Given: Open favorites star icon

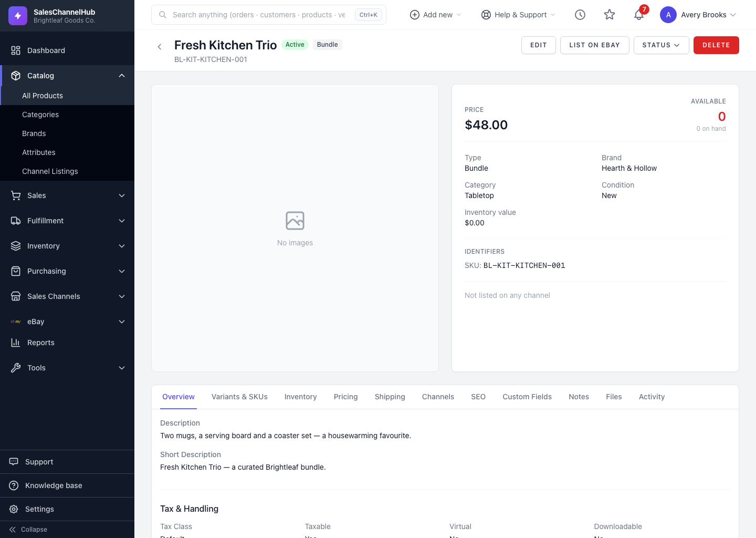Looking at the screenshot, I should [610, 15].
